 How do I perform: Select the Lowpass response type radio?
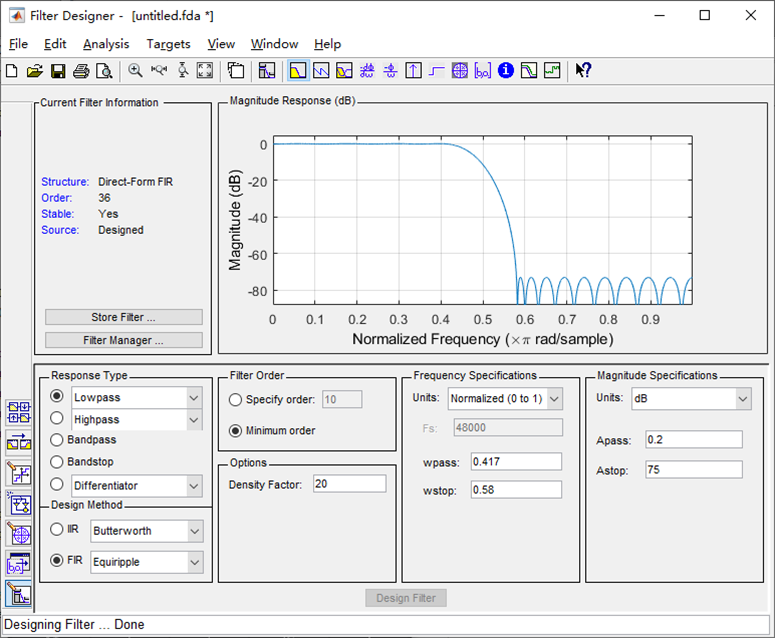[x=57, y=396]
